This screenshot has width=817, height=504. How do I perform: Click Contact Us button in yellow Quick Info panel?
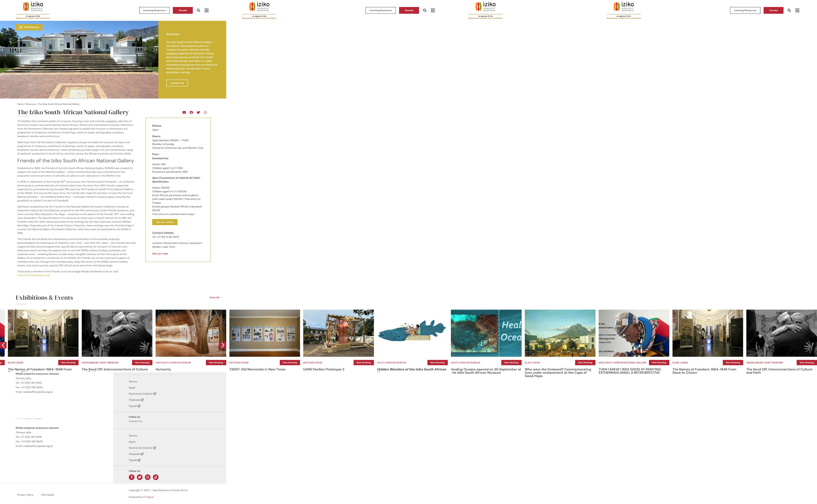[177, 83]
